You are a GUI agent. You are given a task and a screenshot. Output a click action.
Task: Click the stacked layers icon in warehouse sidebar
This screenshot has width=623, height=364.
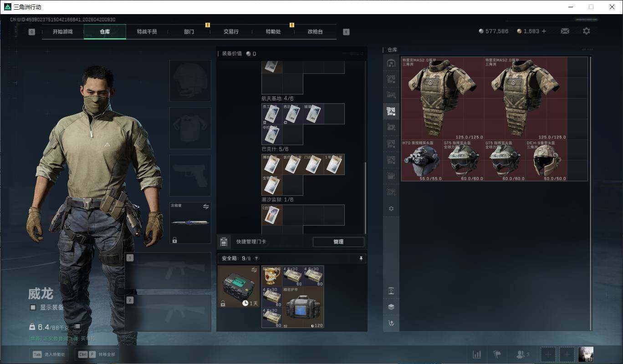(x=391, y=307)
